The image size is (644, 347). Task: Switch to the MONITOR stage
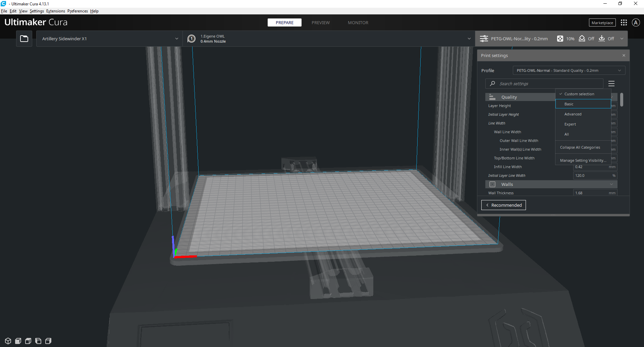pyautogui.click(x=358, y=22)
